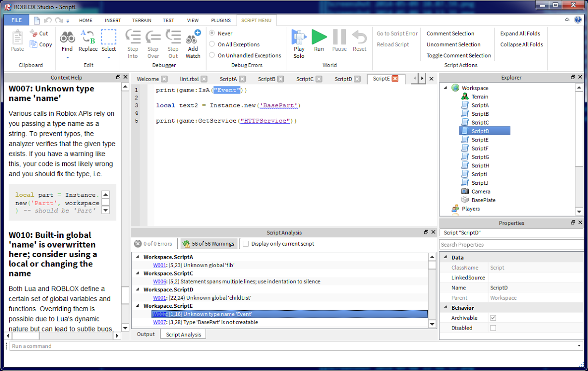Image resolution: width=588 pixels, height=371 pixels.
Task: Click the Explorer scrollbar down arrow
Action: tap(579, 212)
